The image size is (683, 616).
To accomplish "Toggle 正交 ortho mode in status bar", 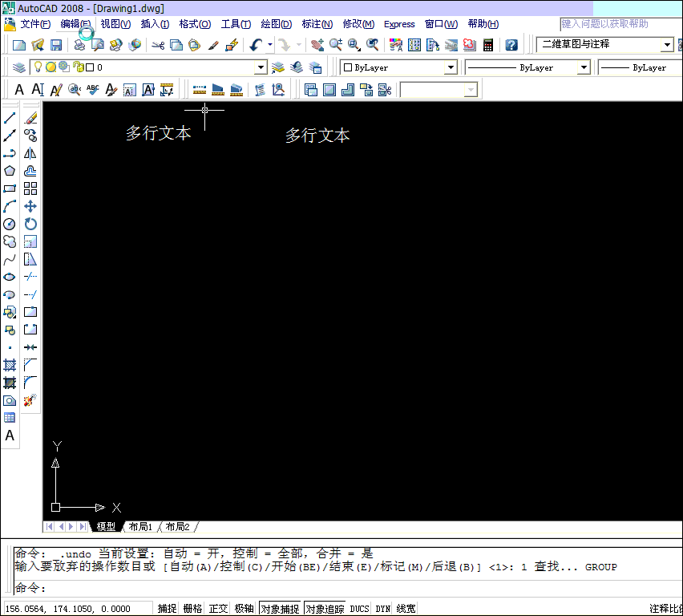I will (x=217, y=608).
